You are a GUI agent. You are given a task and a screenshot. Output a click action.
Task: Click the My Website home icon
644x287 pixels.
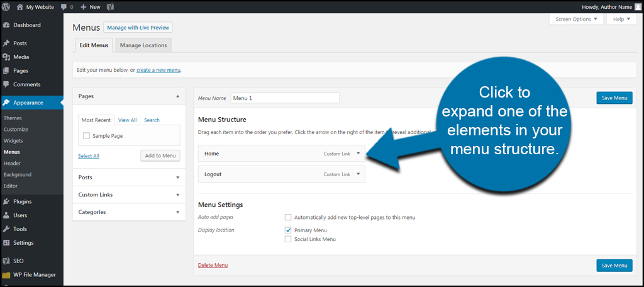click(19, 6)
